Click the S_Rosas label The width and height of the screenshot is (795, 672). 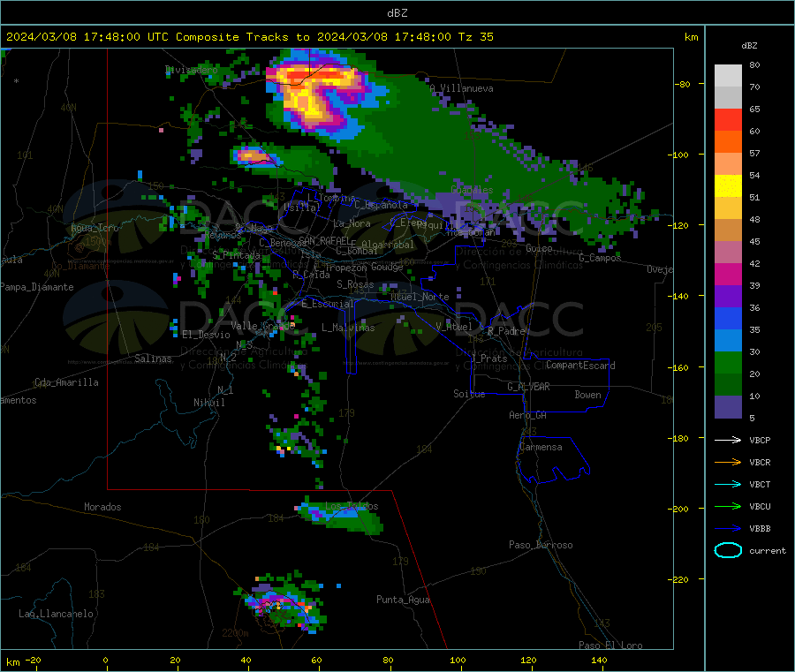(355, 284)
